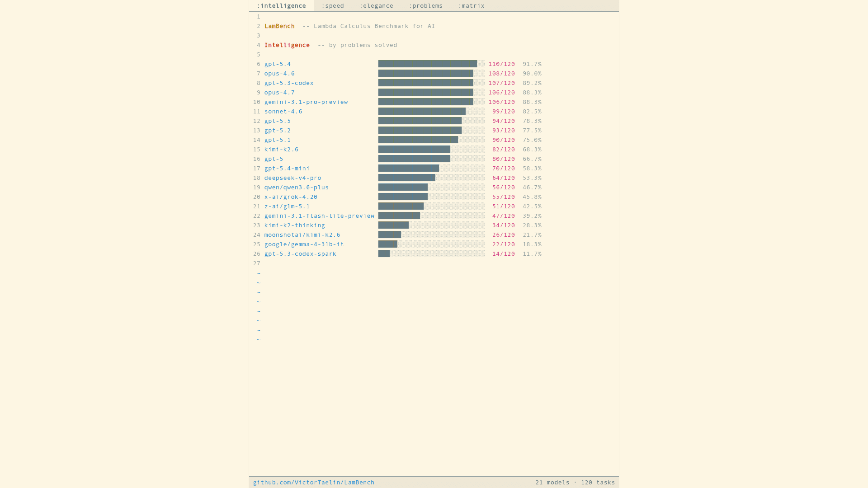Open the x-ai/grok-4.20 model link
The image size is (868, 488).
click(x=291, y=197)
